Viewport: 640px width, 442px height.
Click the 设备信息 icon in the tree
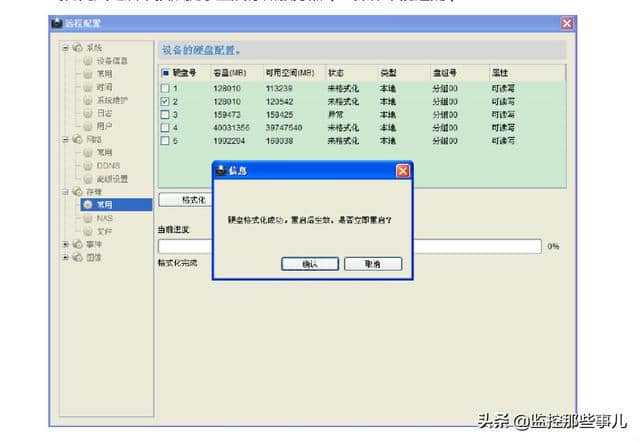(x=88, y=61)
